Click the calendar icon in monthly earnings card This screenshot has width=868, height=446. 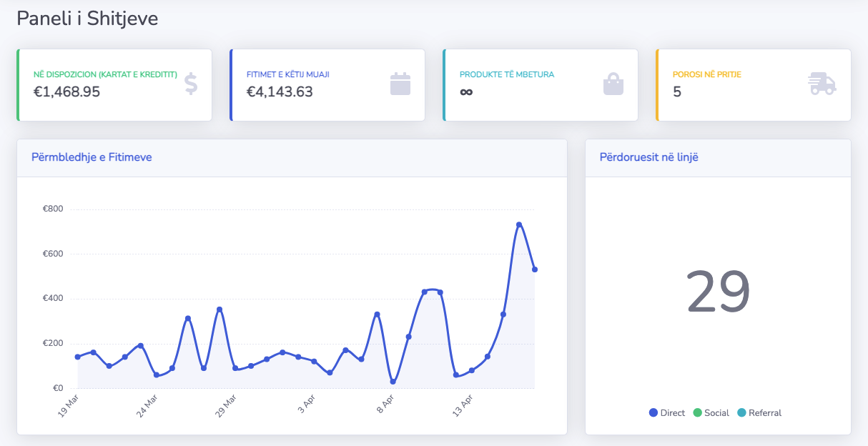click(x=400, y=84)
